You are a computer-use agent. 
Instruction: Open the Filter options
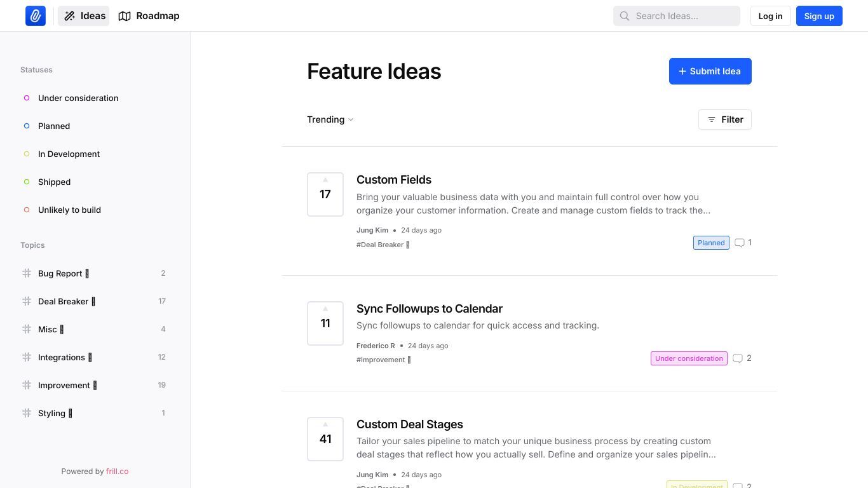(725, 119)
